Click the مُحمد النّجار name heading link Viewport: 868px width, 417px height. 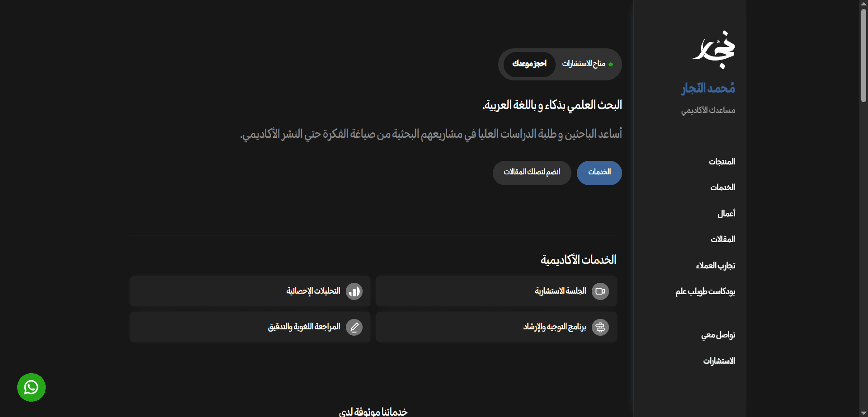(708, 88)
